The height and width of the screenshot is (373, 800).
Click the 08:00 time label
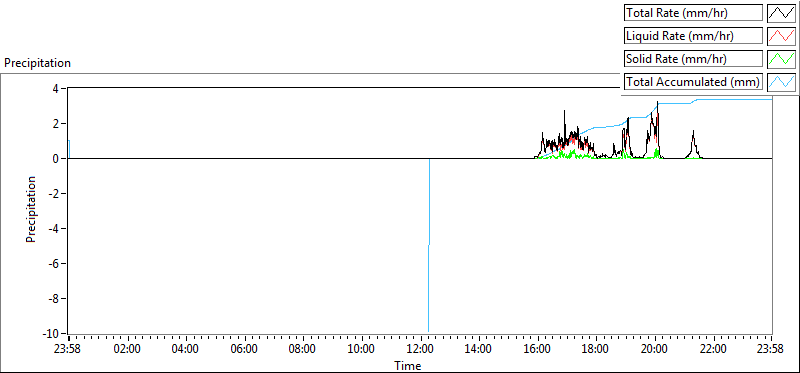(303, 350)
